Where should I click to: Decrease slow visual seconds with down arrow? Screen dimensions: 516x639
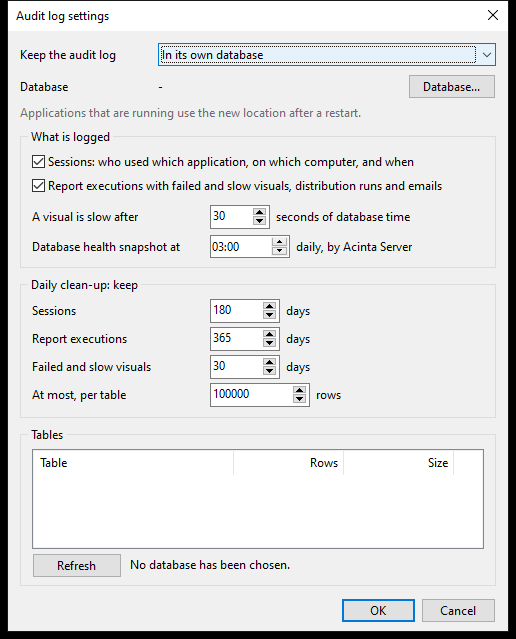(x=259, y=221)
